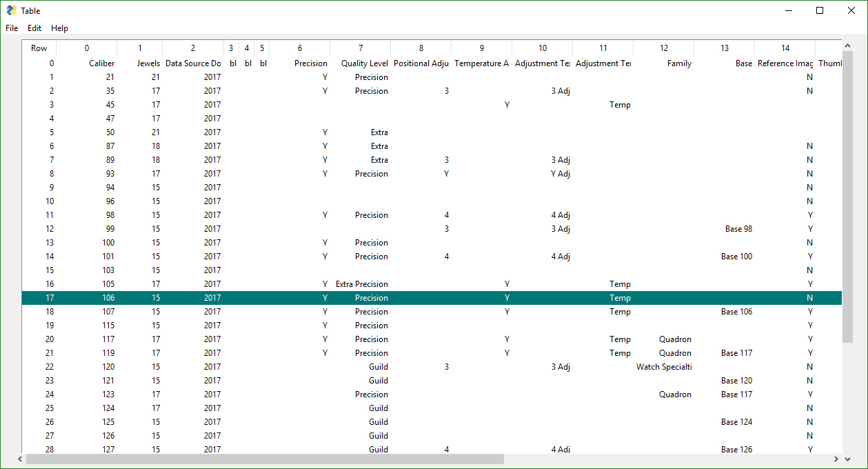This screenshot has width=868, height=469.
Task: Click the horizontal scrollbar left arrow
Action: tap(20, 459)
